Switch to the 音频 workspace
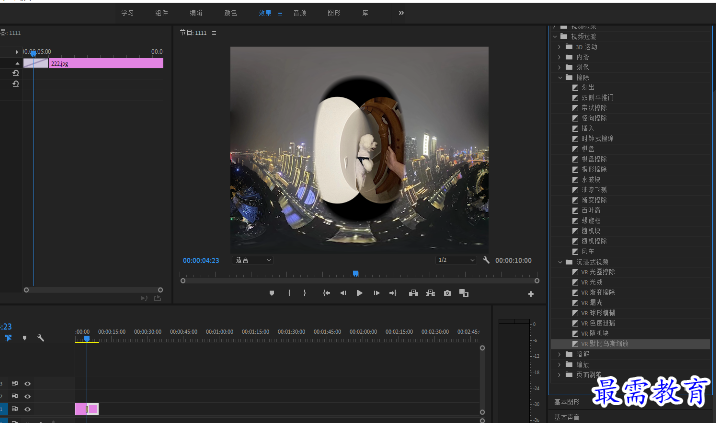The width and height of the screenshot is (716, 423). point(300,13)
